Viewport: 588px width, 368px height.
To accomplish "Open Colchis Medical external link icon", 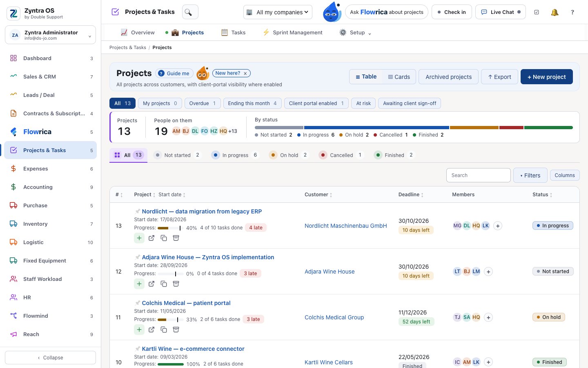I will point(151,330).
